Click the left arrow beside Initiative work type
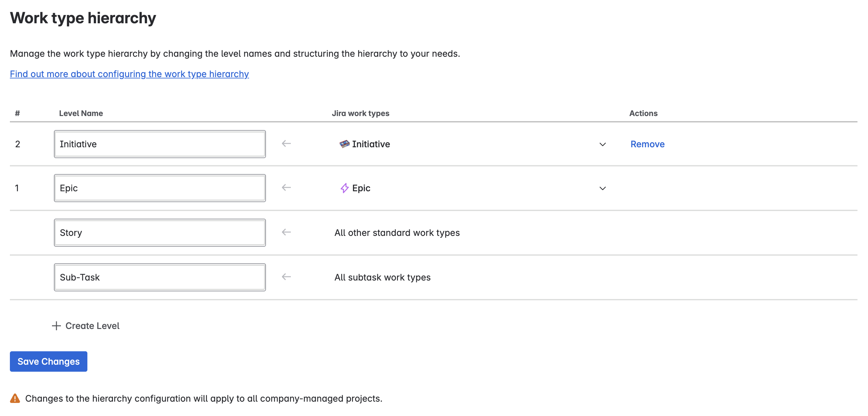 click(x=286, y=143)
